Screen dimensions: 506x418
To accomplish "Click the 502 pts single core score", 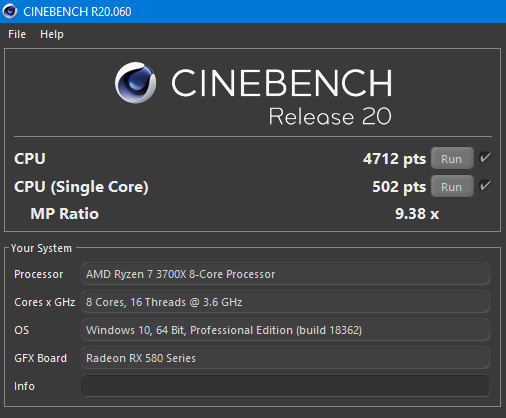I will [399, 187].
